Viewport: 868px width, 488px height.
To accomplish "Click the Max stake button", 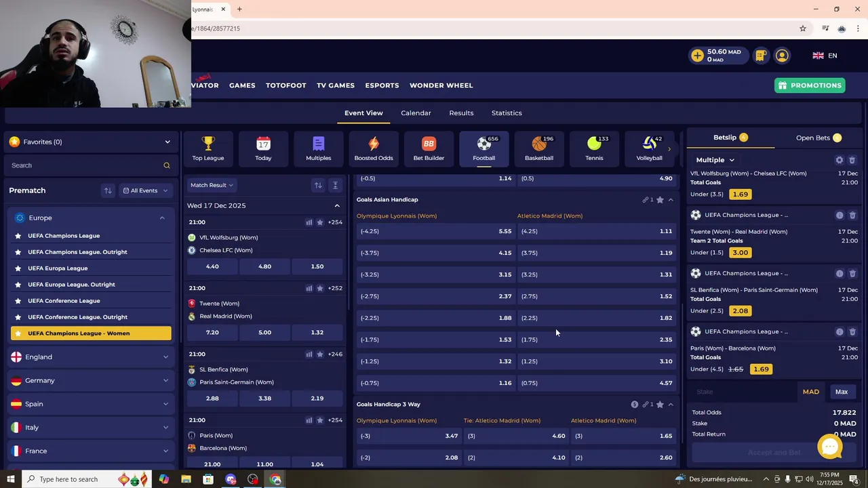I will [842, 392].
